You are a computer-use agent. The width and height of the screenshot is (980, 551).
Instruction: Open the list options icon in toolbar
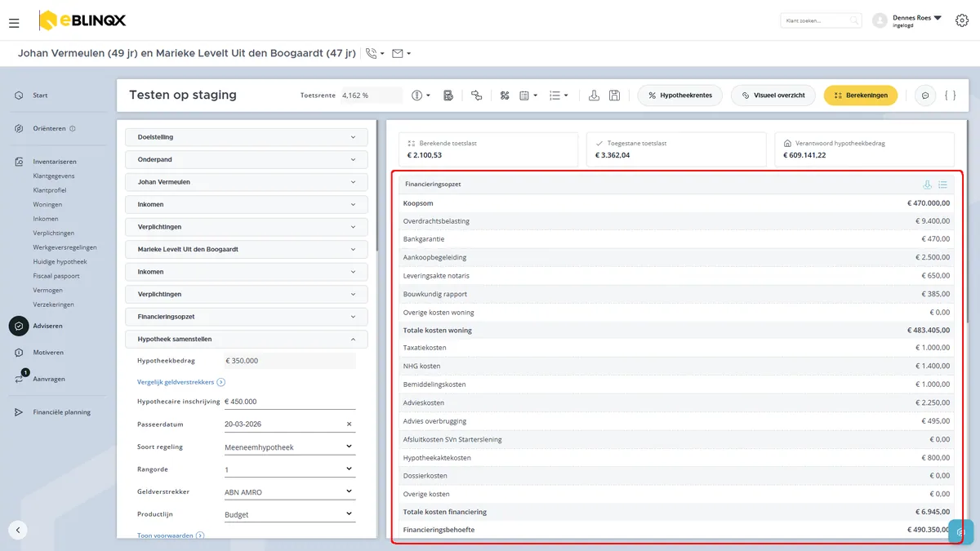559,96
